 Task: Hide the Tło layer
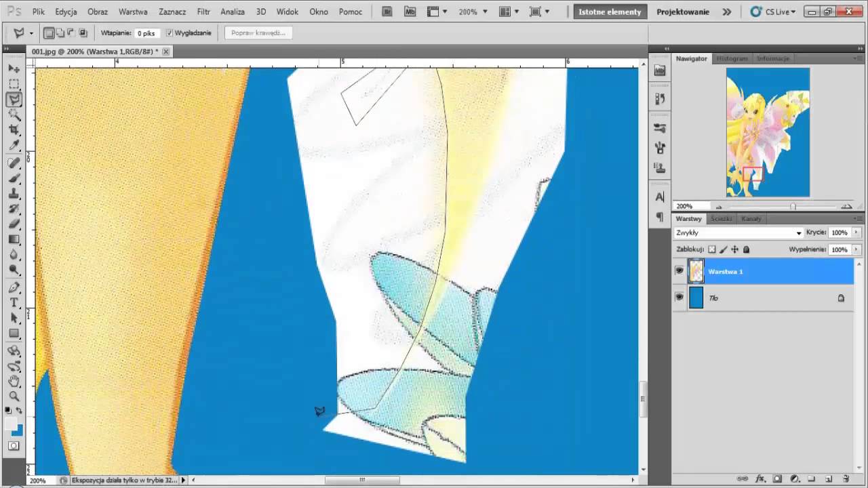pyautogui.click(x=679, y=298)
